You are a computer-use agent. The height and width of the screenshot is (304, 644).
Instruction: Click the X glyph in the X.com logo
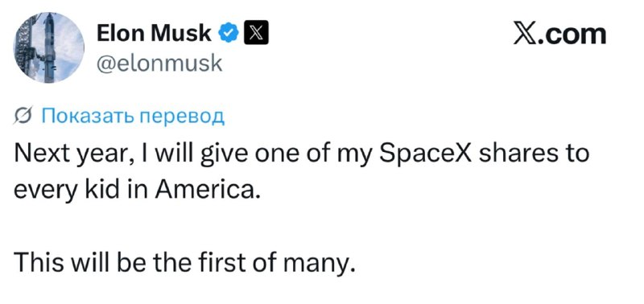(529, 35)
